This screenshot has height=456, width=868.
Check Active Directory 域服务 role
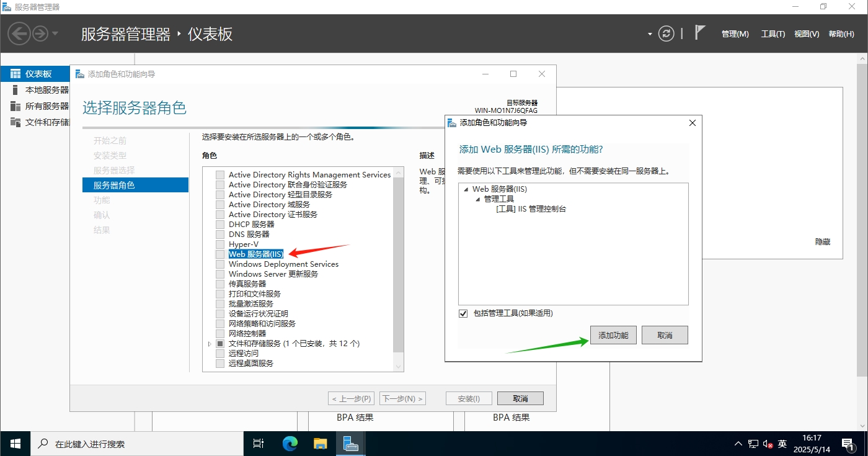click(x=220, y=205)
